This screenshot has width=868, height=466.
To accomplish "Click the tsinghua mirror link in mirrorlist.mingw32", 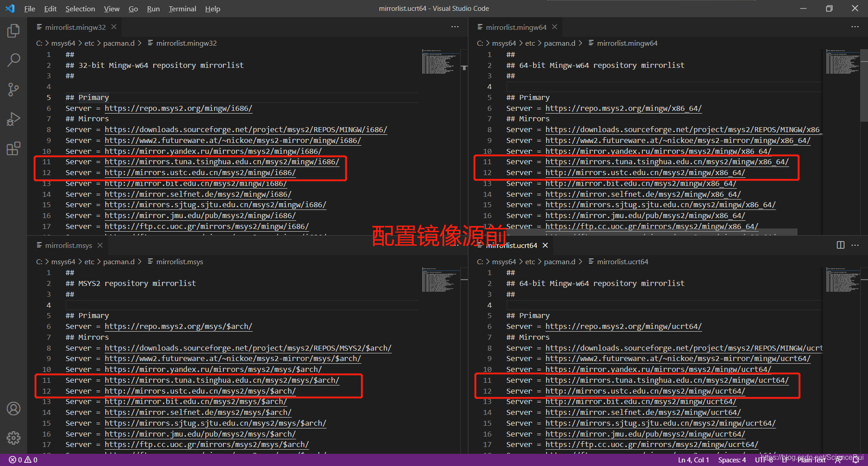I will (222, 162).
